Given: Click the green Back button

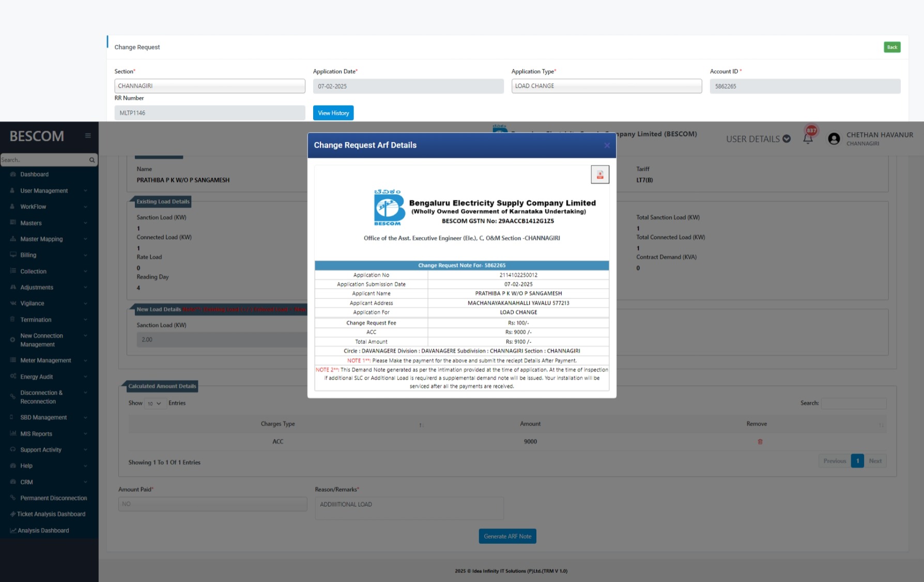Looking at the screenshot, I should coord(892,47).
